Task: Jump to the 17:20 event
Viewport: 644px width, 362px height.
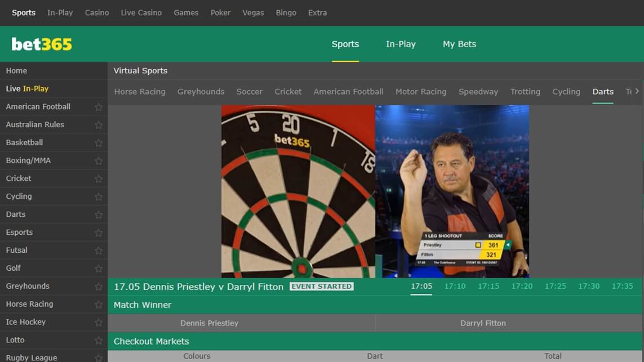Action: (522, 286)
